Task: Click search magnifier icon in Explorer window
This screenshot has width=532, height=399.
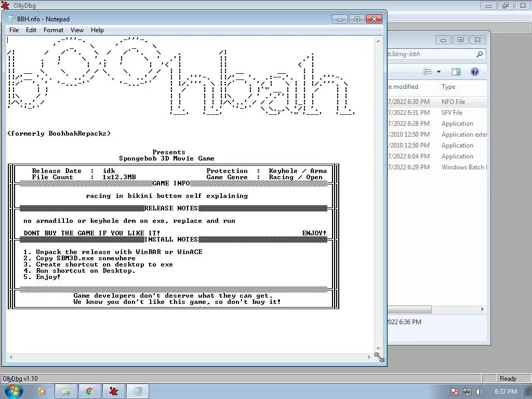Action: (480, 54)
